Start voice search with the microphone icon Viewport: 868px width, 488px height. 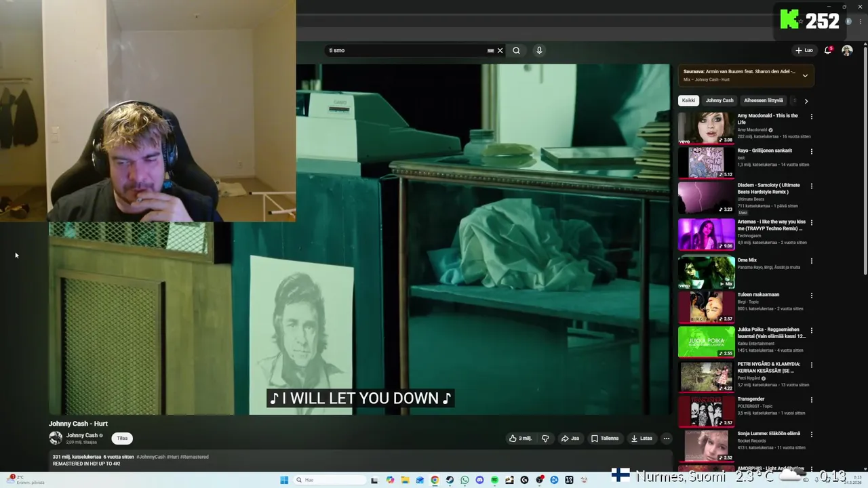539,50
